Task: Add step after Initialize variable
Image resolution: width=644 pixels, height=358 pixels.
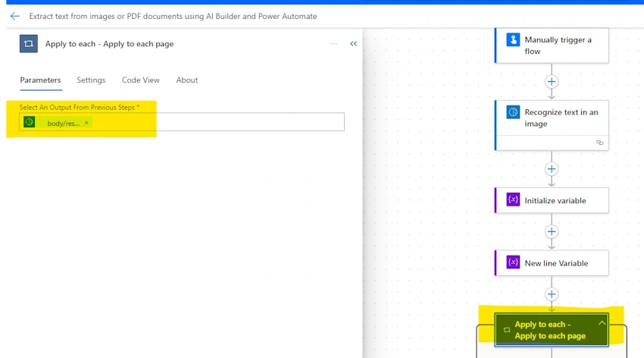Action: click(x=552, y=231)
